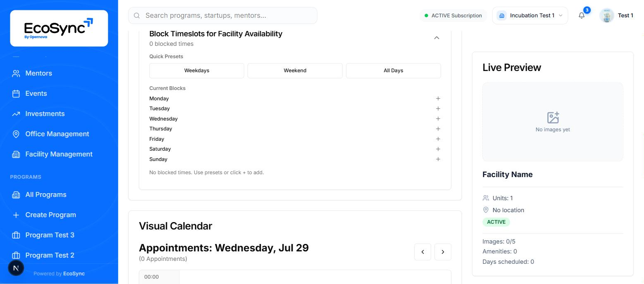Add a blocked time for Sunday
The width and height of the screenshot is (644, 284).
pos(438,159)
